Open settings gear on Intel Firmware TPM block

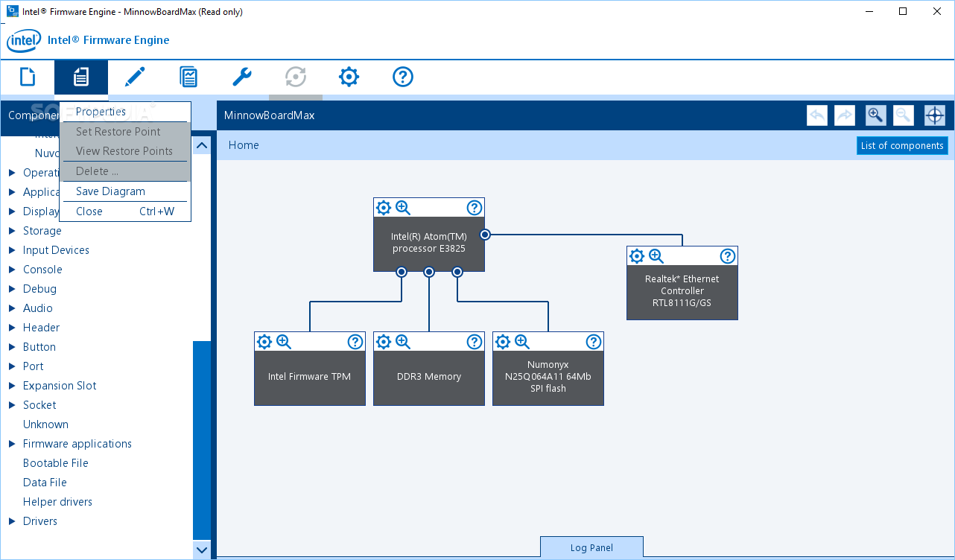point(264,342)
